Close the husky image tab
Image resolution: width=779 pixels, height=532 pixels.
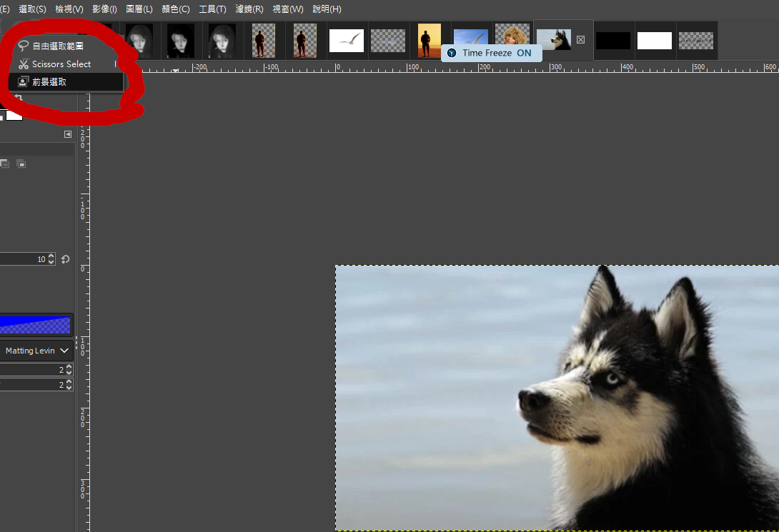pyautogui.click(x=580, y=40)
